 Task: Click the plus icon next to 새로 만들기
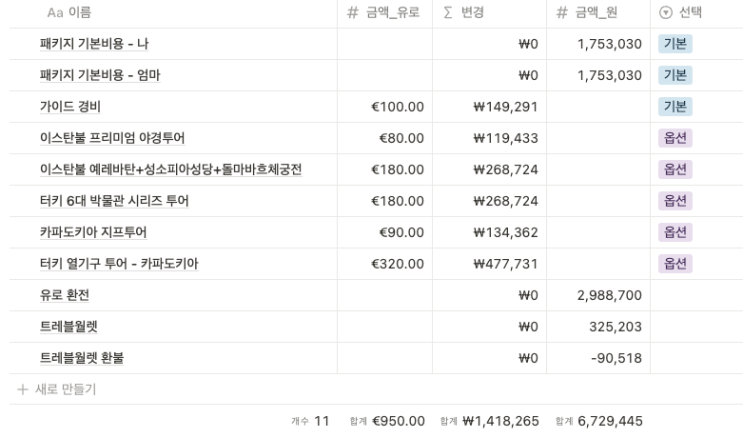22,389
